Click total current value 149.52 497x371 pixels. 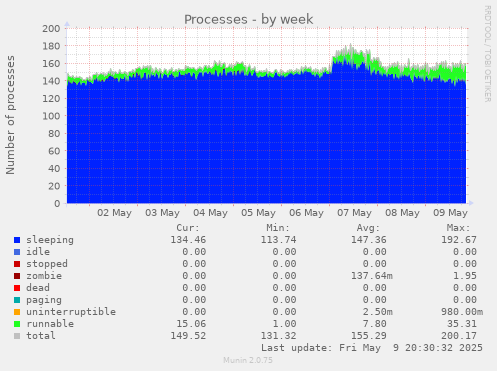[x=188, y=336]
